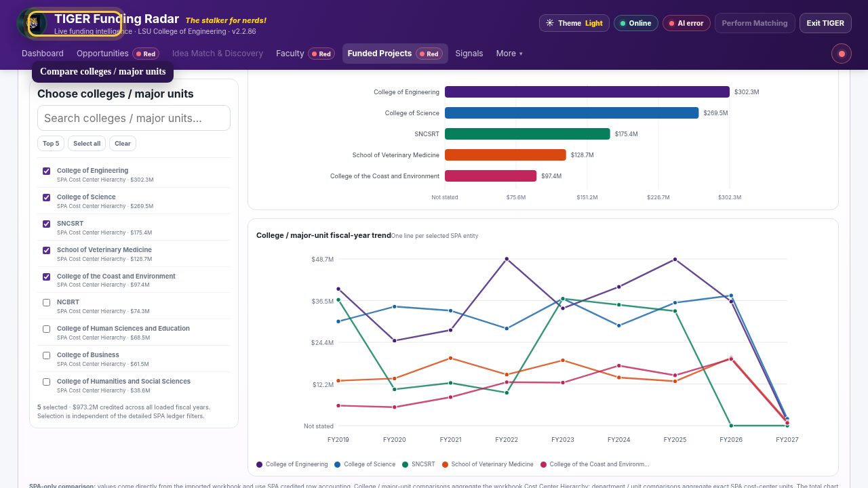
Task: Click the '5 selected · $973.2M credited' summary
Action: coord(123,407)
